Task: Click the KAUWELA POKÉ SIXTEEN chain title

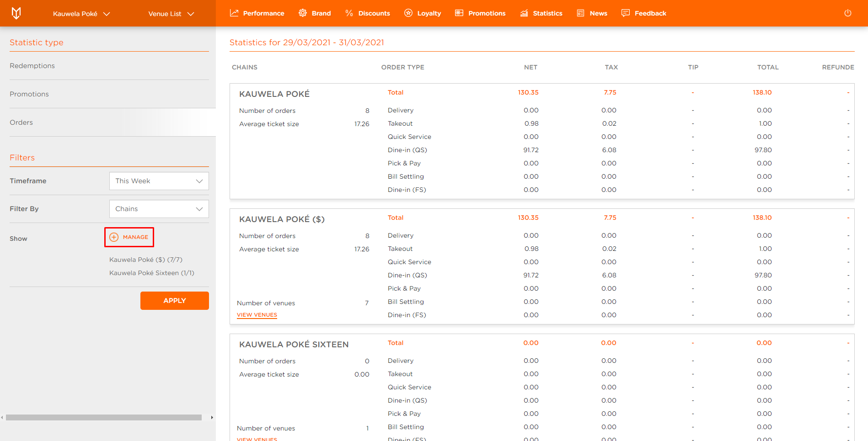Action: click(294, 345)
